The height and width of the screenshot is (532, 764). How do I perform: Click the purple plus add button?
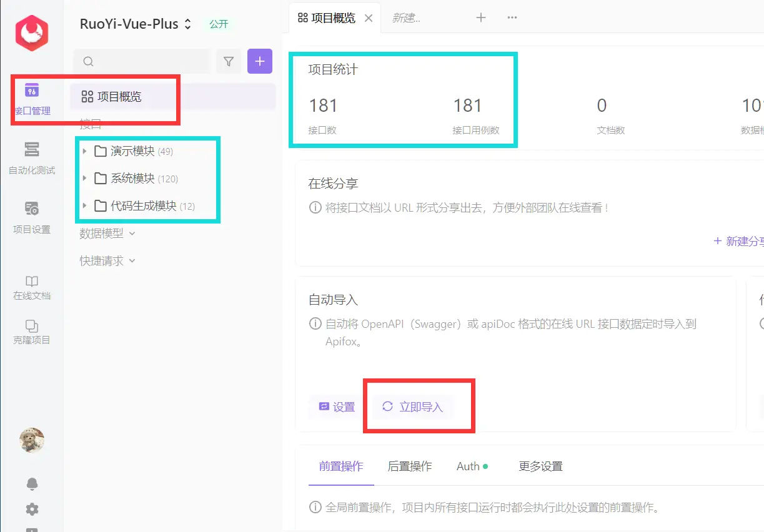click(260, 61)
